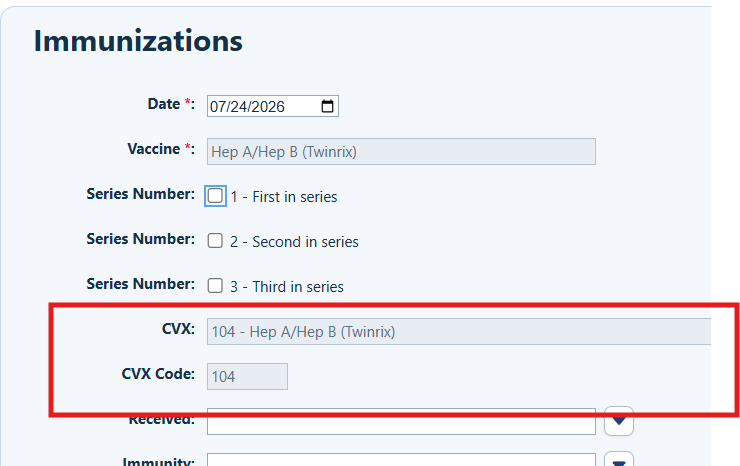Viewport: 740px width, 466px height.
Task: Focus the Immunity text input box
Action: point(401,460)
